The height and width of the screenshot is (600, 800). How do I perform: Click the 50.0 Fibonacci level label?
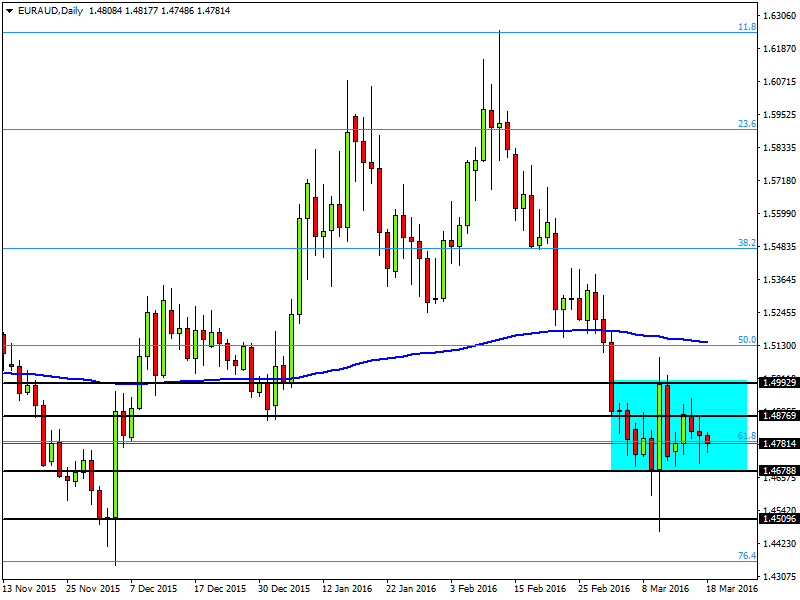click(747, 340)
